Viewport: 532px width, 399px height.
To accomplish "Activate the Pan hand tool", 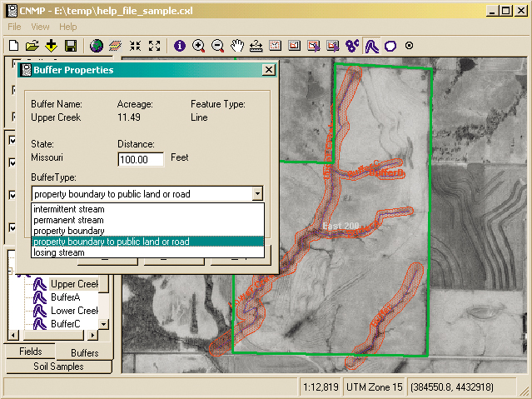I will point(237,46).
